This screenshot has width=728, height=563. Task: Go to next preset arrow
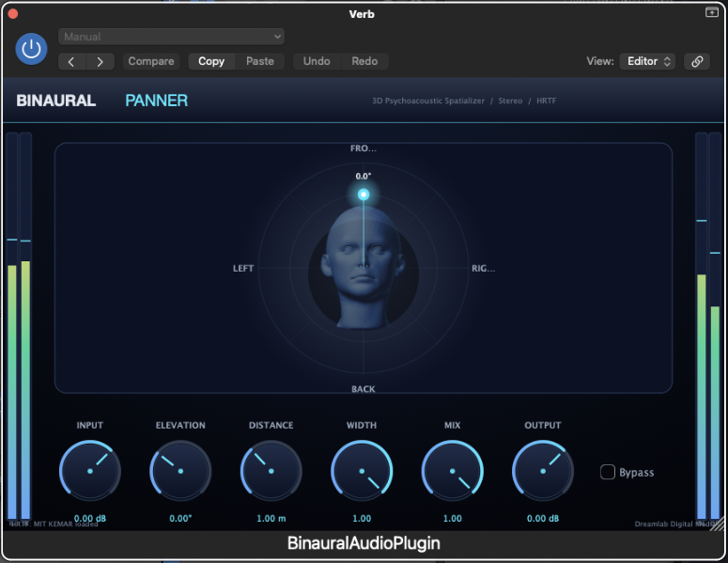[101, 61]
